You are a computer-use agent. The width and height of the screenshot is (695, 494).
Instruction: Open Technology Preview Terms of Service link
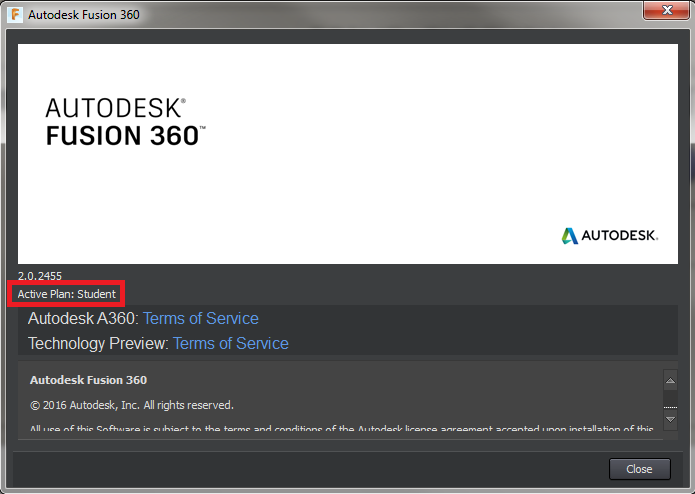[x=230, y=343]
